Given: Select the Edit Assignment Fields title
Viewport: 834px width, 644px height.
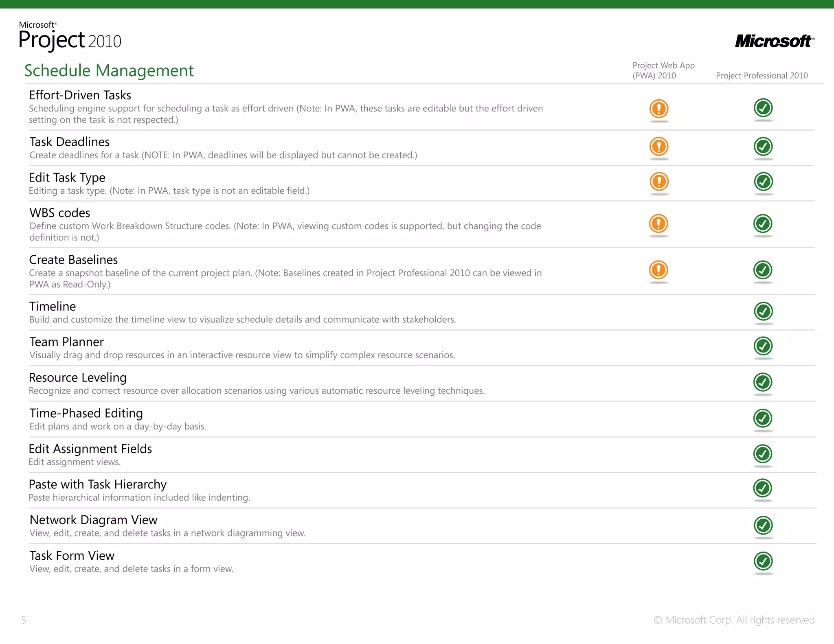Looking at the screenshot, I should click(x=90, y=449).
